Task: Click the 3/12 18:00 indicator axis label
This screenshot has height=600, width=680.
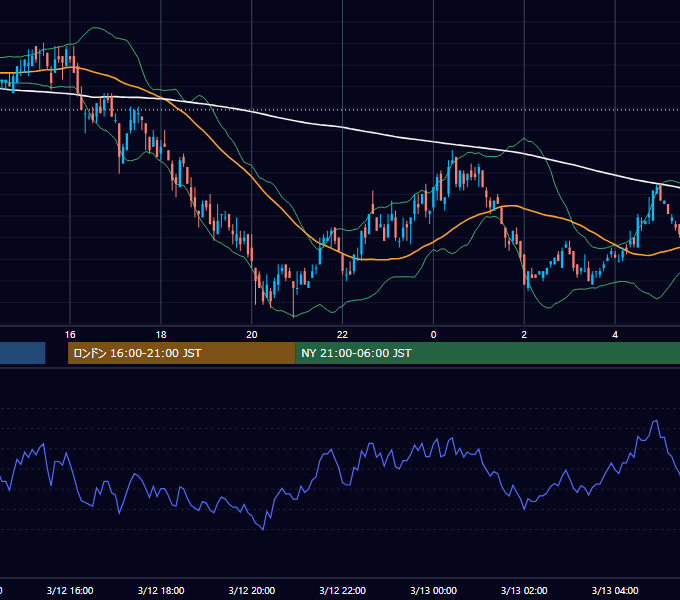Action: 161,590
